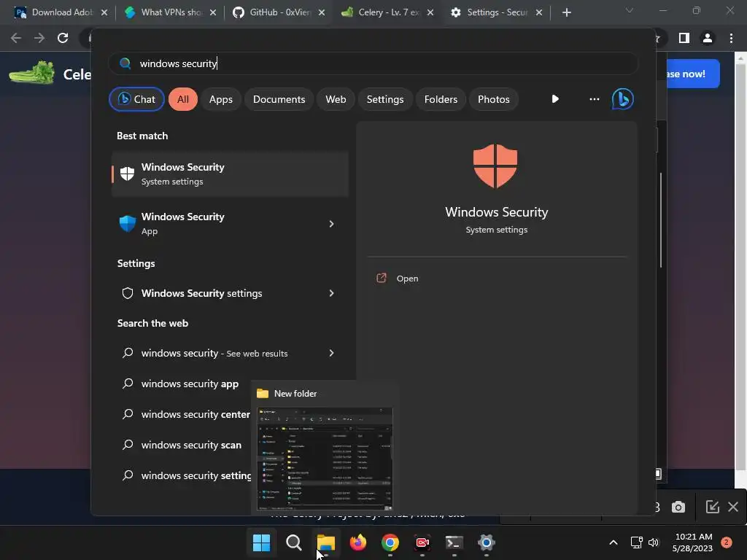
Task: Open Firefox from the taskbar
Action: [358, 542]
